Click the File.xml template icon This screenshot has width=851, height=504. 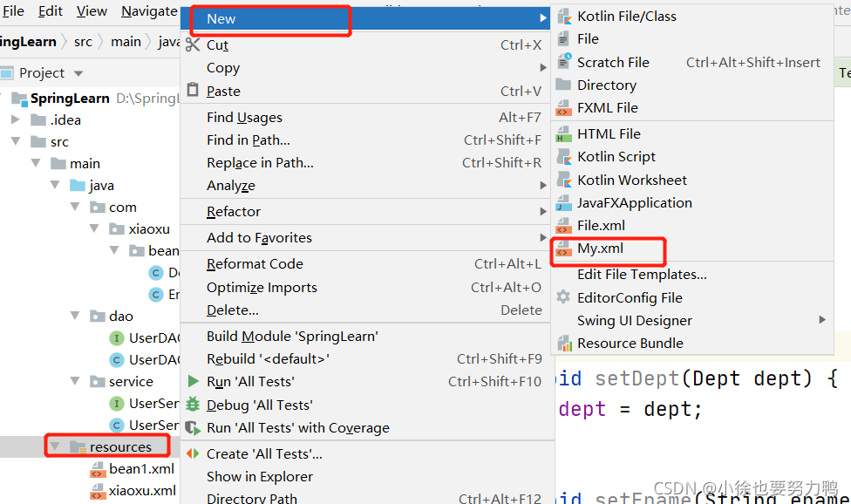564,226
